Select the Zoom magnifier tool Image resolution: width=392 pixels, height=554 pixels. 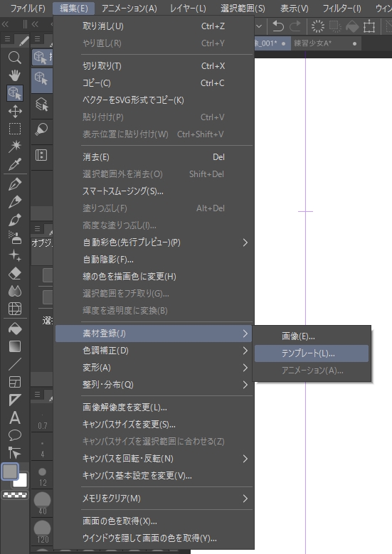click(x=14, y=57)
